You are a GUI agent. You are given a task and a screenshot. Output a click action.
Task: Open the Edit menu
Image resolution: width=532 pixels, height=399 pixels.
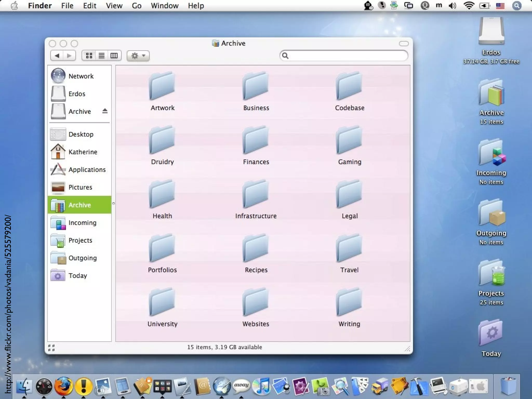pyautogui.click(x=90, y=5)
